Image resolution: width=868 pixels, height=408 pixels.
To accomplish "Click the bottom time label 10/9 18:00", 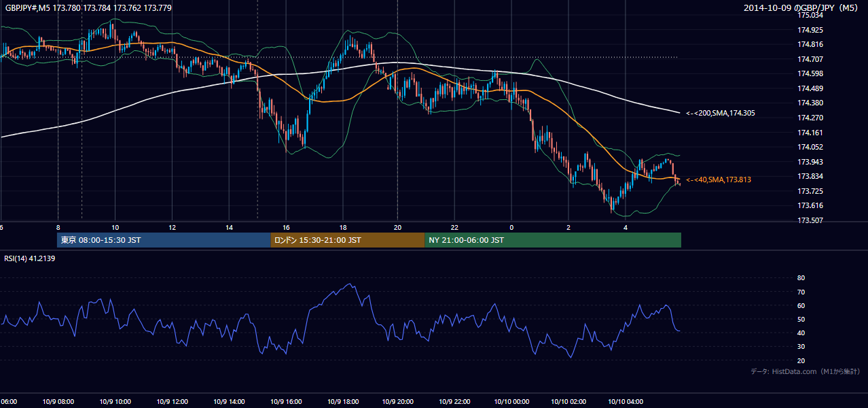I will pyautogui.click(x=343, y=401).
